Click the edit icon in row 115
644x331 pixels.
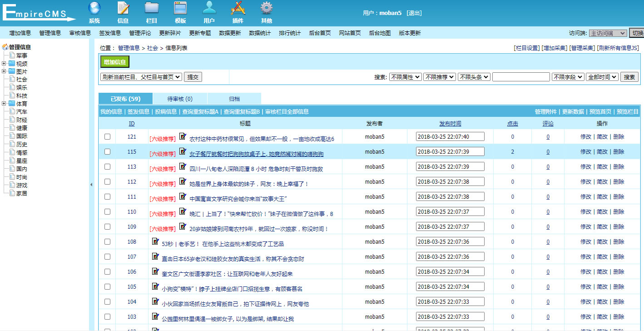(183, 151)
